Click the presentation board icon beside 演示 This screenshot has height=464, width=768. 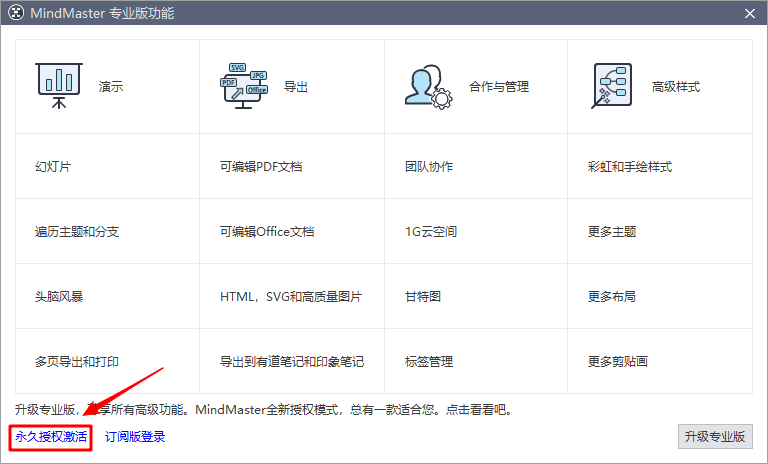[x=59, y=86]
